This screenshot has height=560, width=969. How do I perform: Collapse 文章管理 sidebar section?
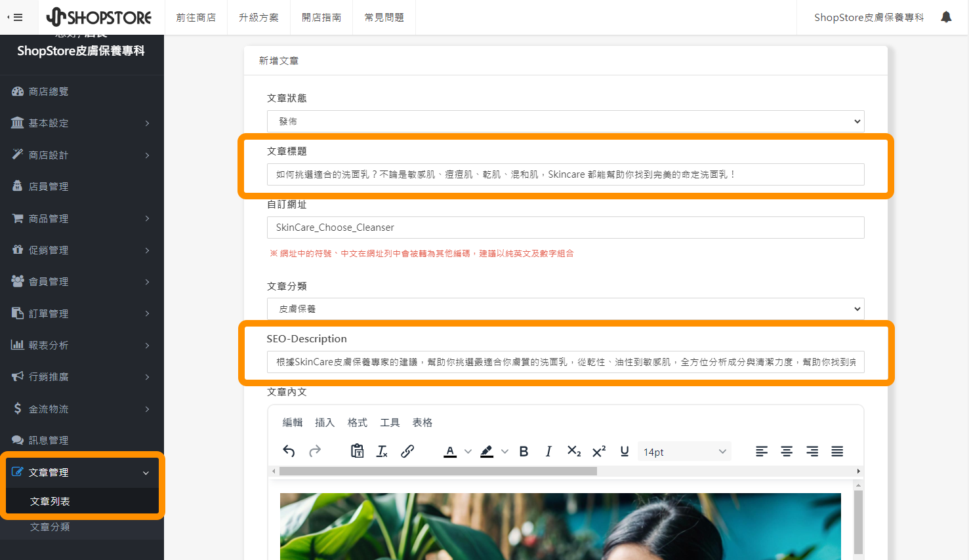click(x=82, y=472)
